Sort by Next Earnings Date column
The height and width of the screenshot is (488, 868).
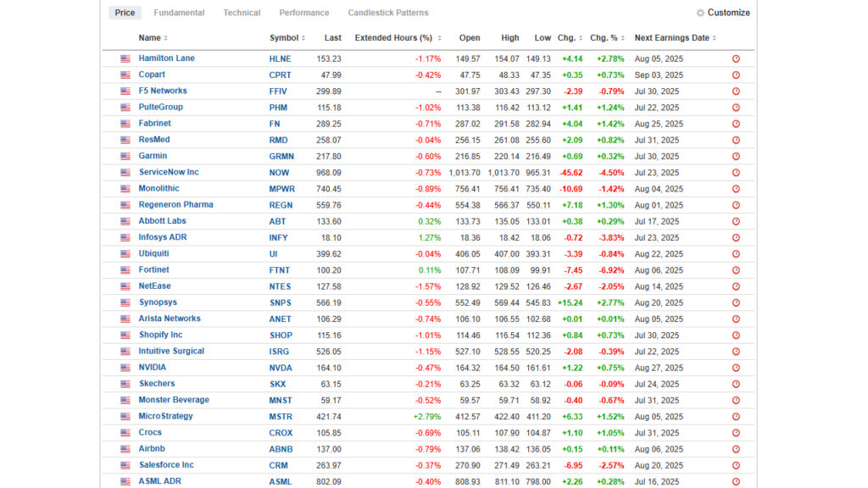tap(676, 37)
